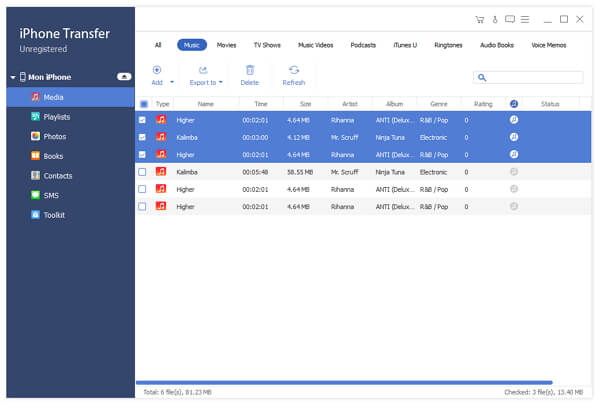Click the 00:02:00 time cell
The height and width of the screenshot is (406, 600).
click(255, 137)
